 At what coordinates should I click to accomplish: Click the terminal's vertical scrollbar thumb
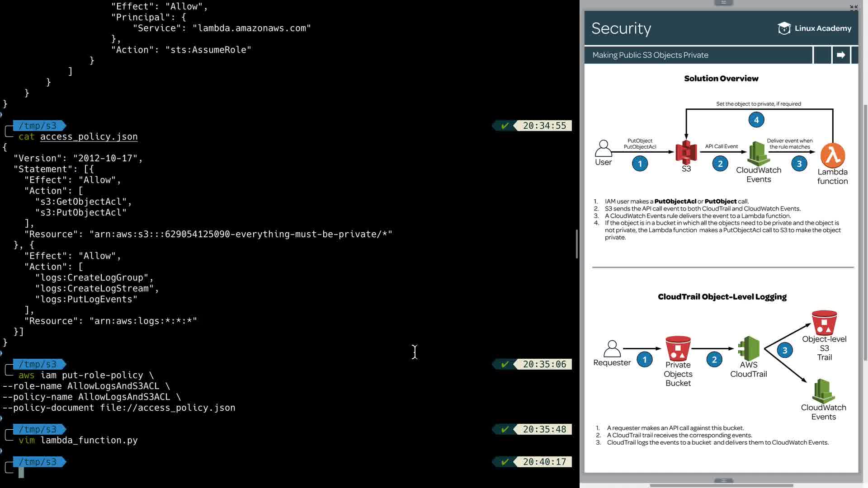coord(576,244)
